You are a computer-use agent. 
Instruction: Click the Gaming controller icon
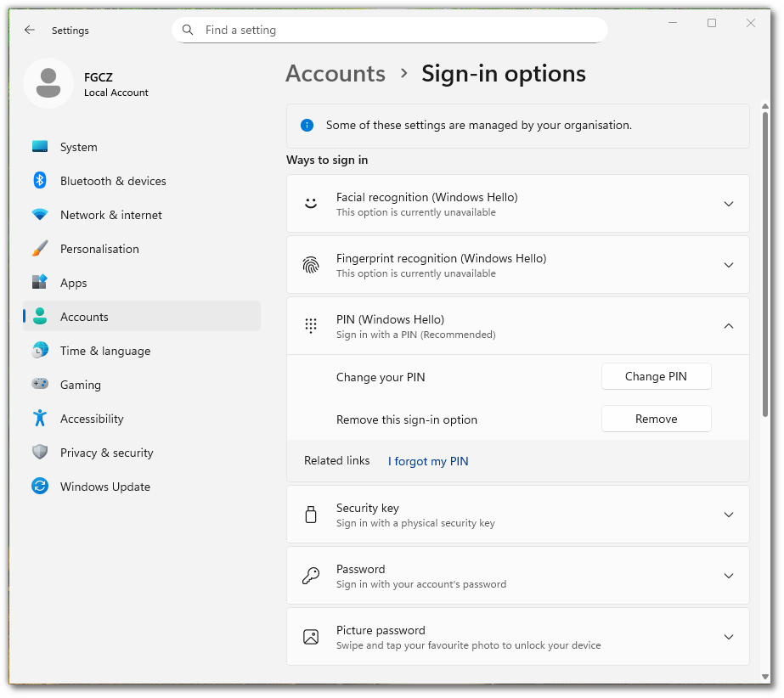click(x=40, y=384)
